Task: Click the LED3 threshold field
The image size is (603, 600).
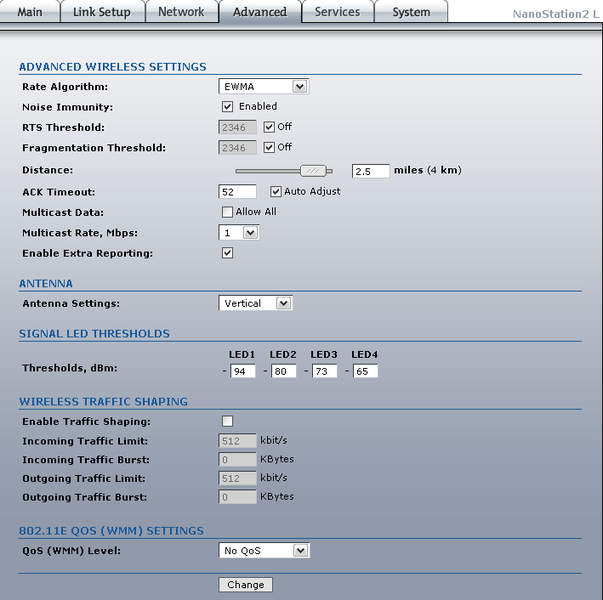Action: [x=325, y=371]
